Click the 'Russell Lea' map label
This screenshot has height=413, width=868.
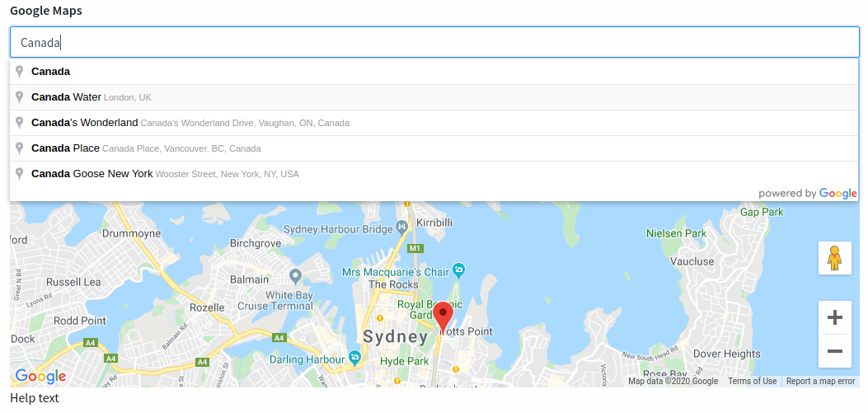(x=73, y=282)
